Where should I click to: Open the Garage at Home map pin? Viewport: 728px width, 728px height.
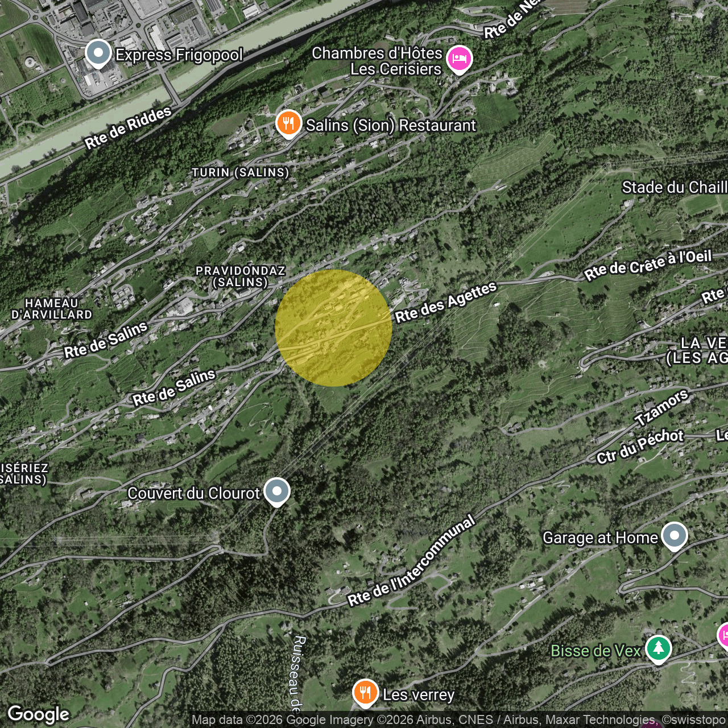coord(675,536)
